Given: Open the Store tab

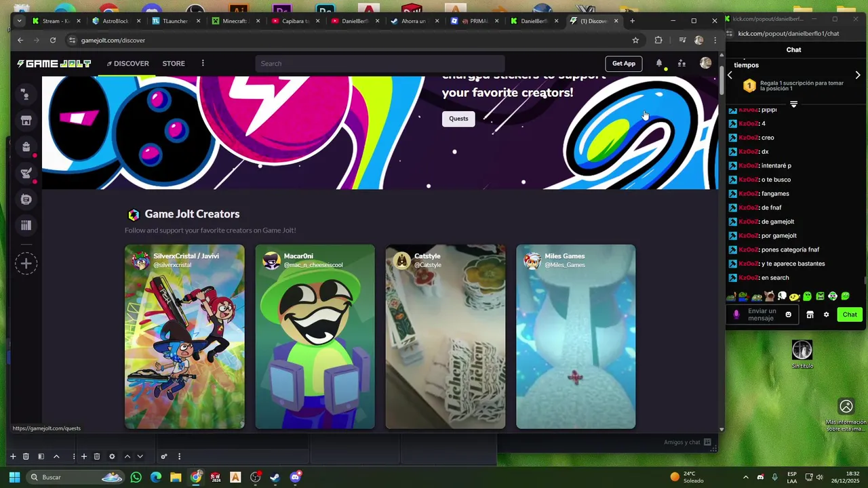Looking at the screenshot, I should 174,64.
